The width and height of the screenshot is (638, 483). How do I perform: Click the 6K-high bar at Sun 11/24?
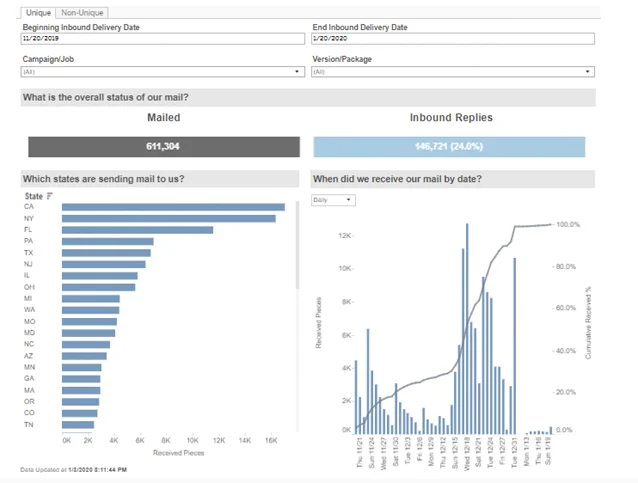[x=368, y=381]
